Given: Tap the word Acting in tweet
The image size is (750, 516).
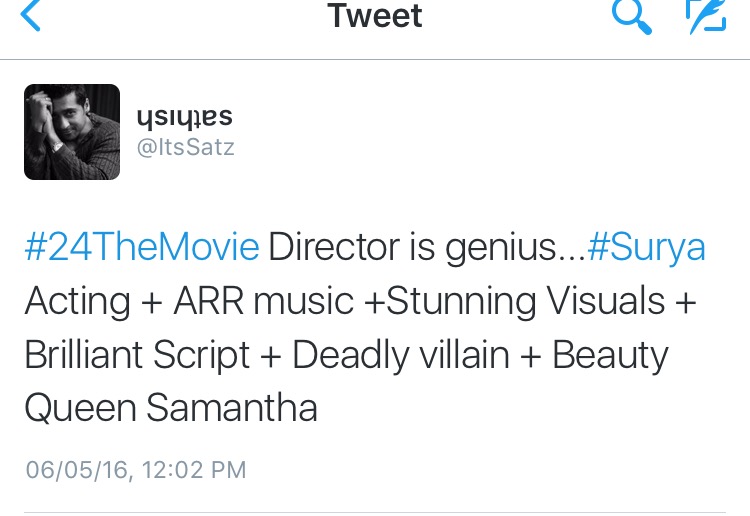Looking at the screenshot, I should click(77, 302).
